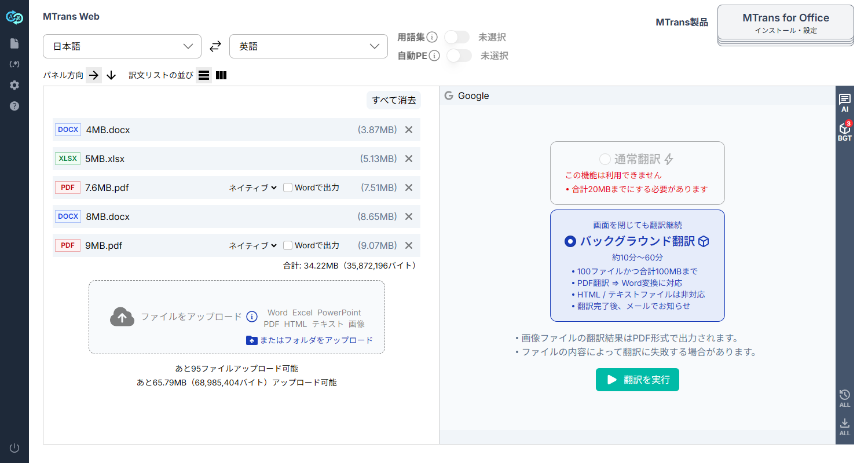The image size is (868, 463).
Task: Remove 4MB.docx from the list
Action: (409, 130)
